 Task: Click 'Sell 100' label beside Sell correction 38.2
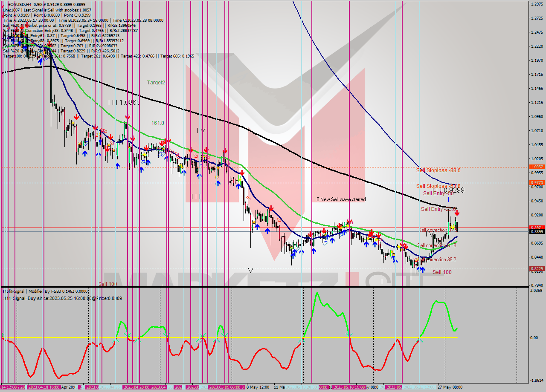tap(442, 272)
